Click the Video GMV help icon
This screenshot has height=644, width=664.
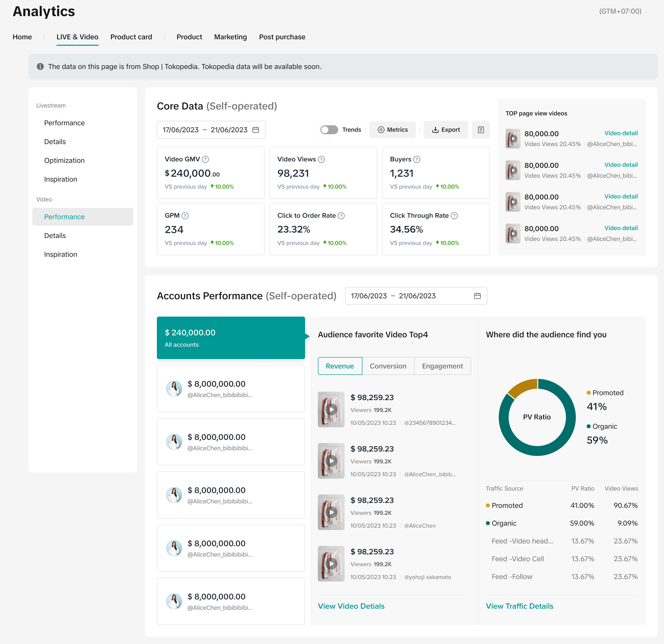205,159
